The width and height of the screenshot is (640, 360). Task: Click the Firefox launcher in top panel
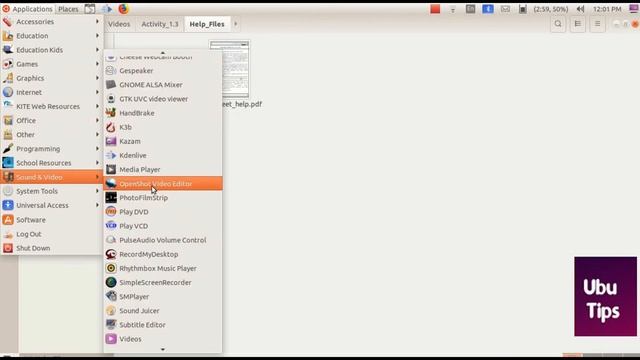click(123, 9)
